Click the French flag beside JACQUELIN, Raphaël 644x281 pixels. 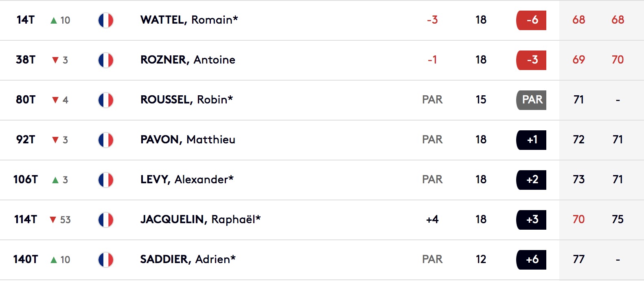[x=105, y=220]
